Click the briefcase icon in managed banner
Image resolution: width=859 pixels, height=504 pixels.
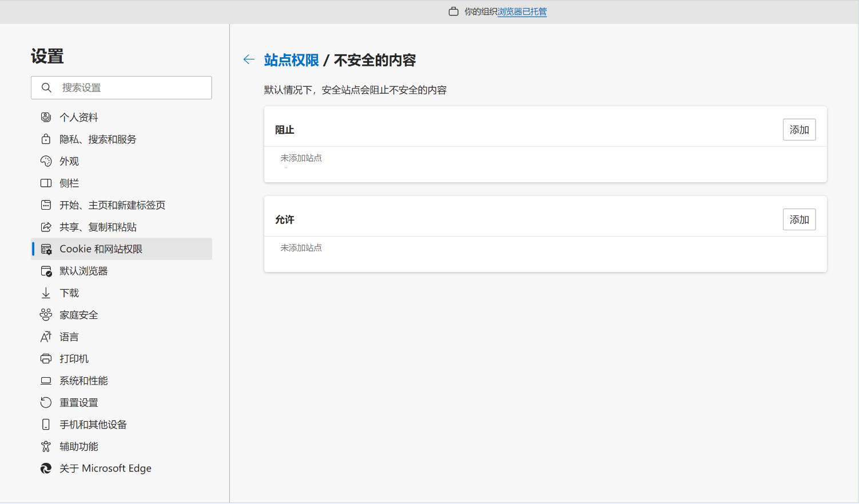[x=454, y=11]
